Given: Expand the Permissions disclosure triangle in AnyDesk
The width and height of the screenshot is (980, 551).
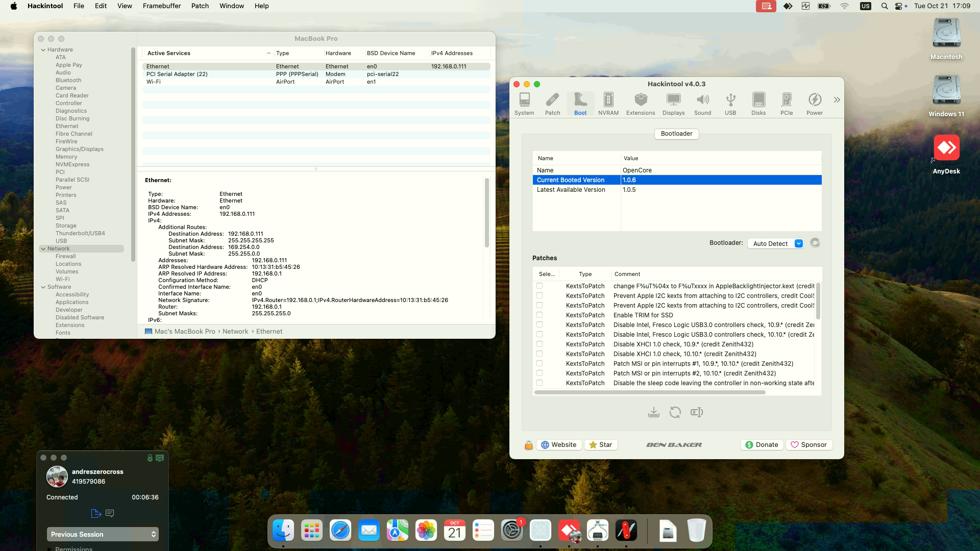Looking at the screenshot, I should click(50, 548).
